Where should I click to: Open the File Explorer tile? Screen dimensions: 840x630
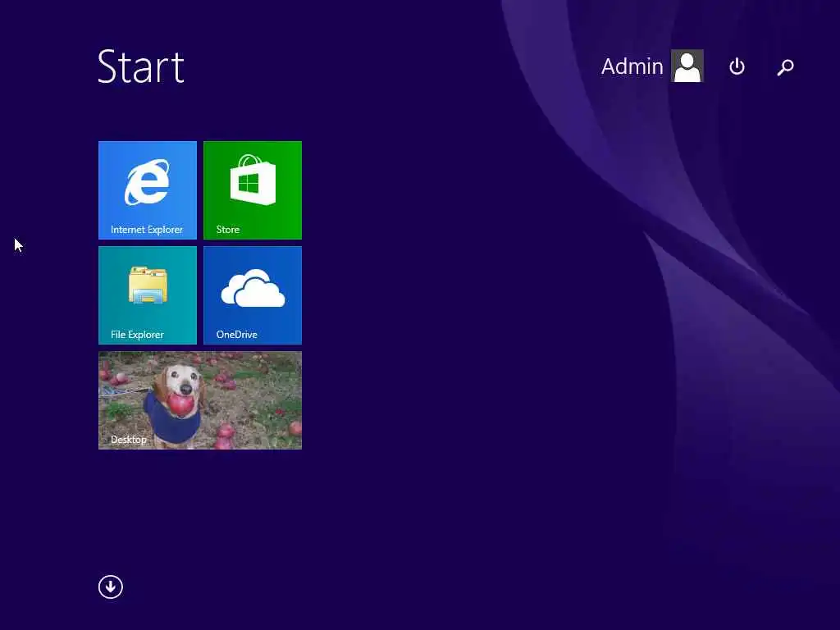pyautogui.click(x=148, y=295)
